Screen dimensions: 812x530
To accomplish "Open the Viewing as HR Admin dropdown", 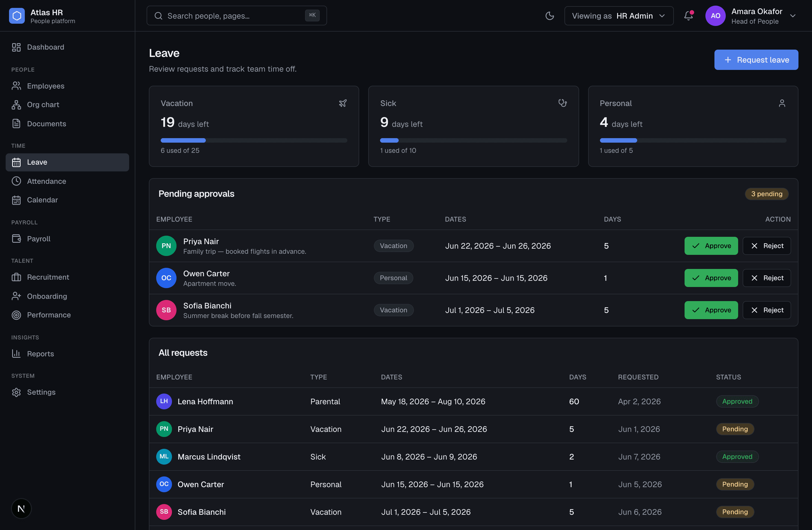I will pos(619,16).
